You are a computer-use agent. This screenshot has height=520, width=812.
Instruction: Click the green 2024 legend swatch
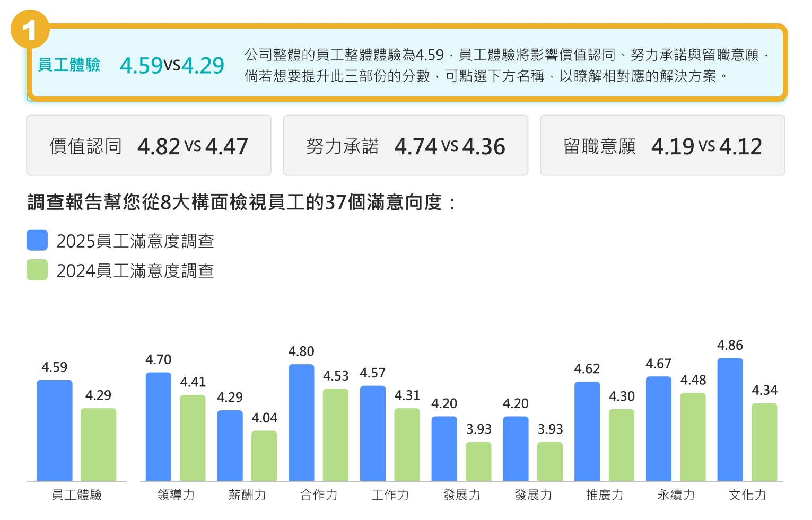click(x=37, y=270)
